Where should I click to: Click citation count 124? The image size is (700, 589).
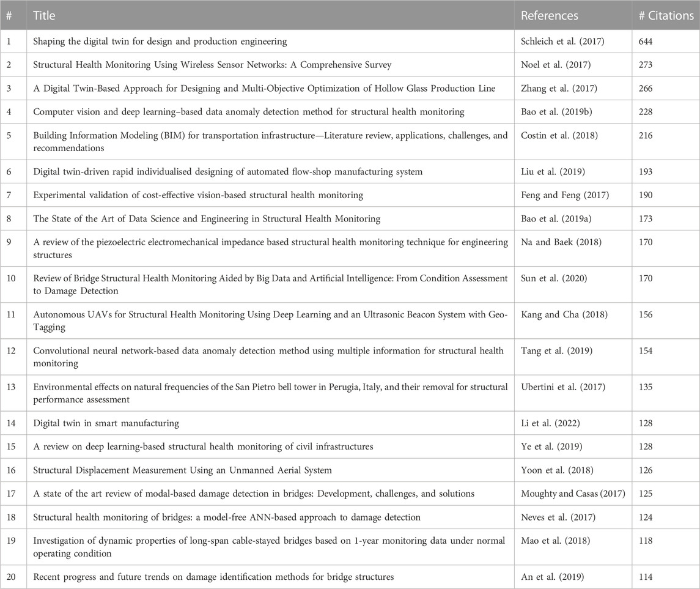point(646,517)
